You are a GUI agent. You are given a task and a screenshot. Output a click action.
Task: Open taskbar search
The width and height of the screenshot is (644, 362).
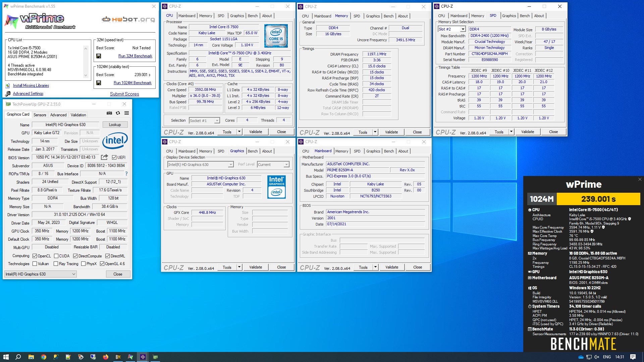pos(18,357)
